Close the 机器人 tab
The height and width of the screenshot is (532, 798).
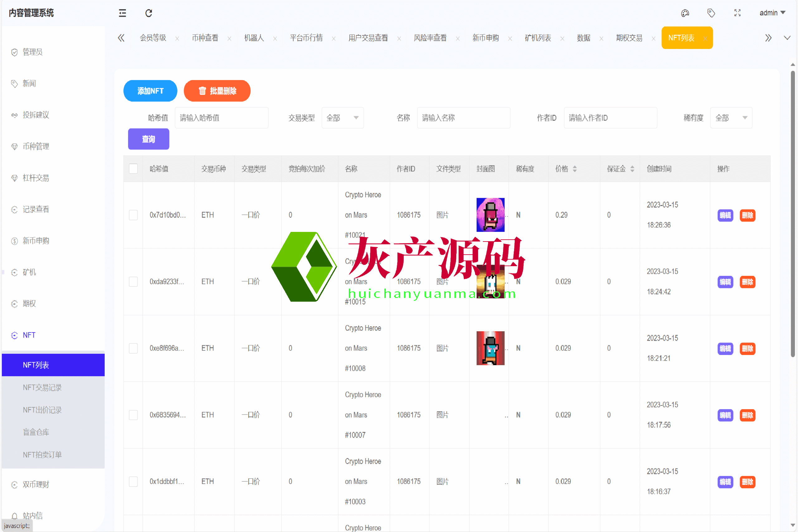275,39
